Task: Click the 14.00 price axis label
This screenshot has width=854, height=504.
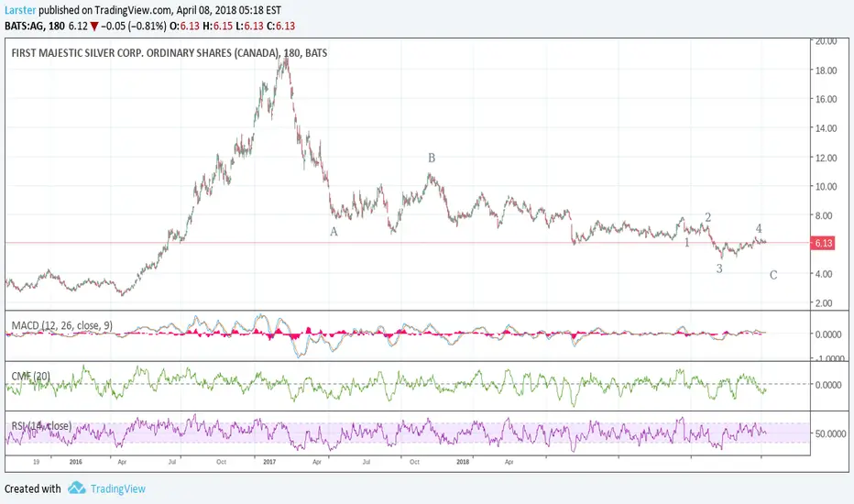Action: click(826, 128)
